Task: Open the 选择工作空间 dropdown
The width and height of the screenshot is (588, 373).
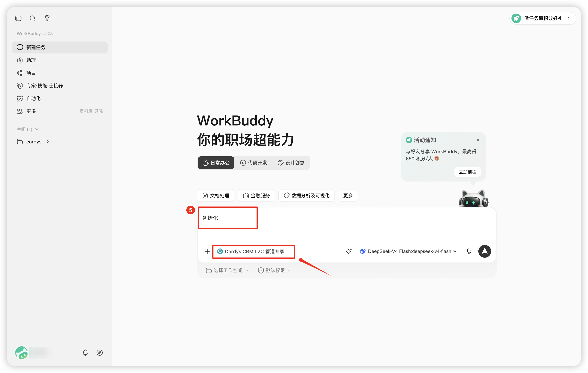Action: (227, 270)
